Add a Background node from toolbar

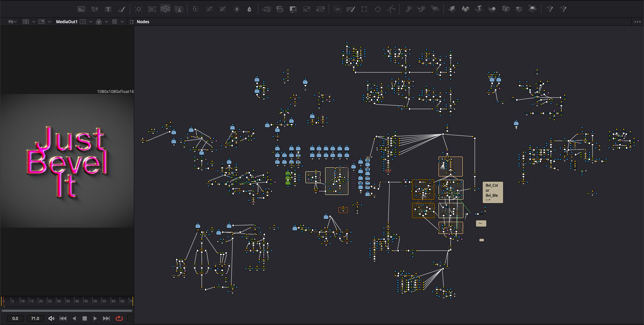pyautogui.click(x=81, y=9)
